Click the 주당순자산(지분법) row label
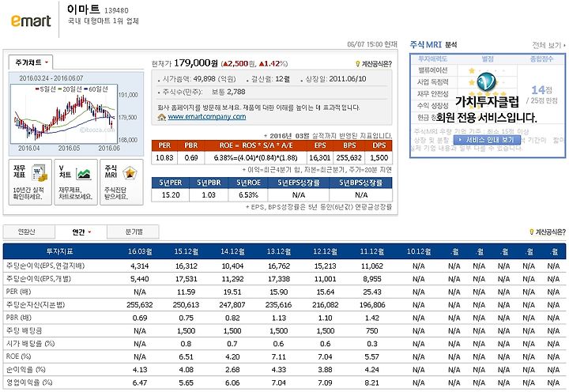 click(x=36, y=304)
